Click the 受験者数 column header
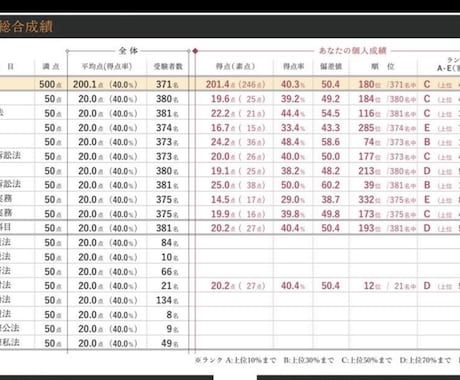The height and width of the screenshot is (380, 460). coord(168,66)
